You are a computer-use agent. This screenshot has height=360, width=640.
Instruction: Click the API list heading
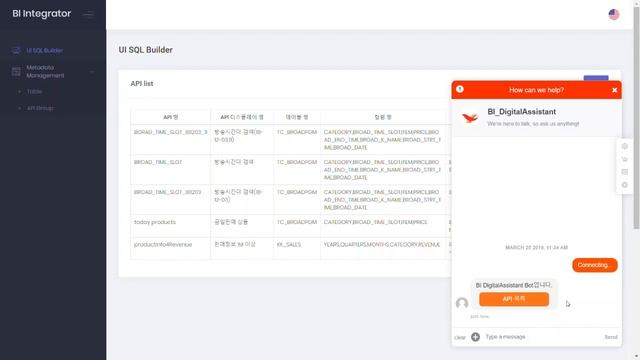(142, 84)
